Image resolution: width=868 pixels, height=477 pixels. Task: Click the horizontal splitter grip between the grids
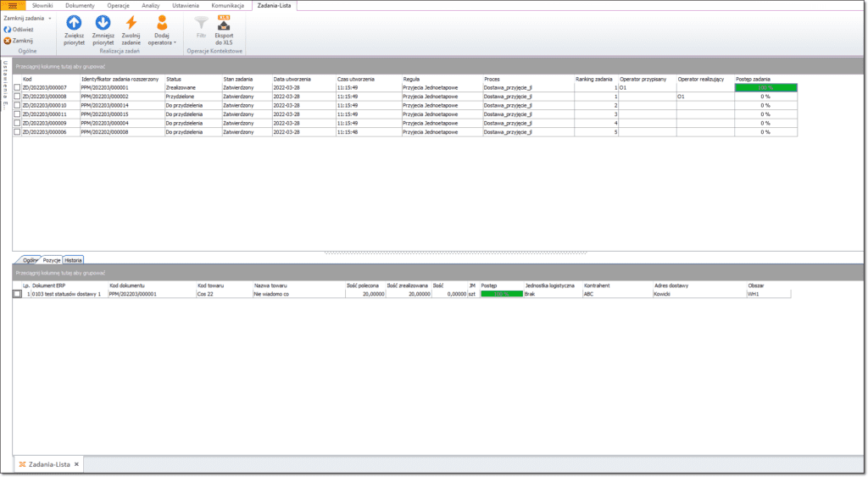(x=455, y=252)
